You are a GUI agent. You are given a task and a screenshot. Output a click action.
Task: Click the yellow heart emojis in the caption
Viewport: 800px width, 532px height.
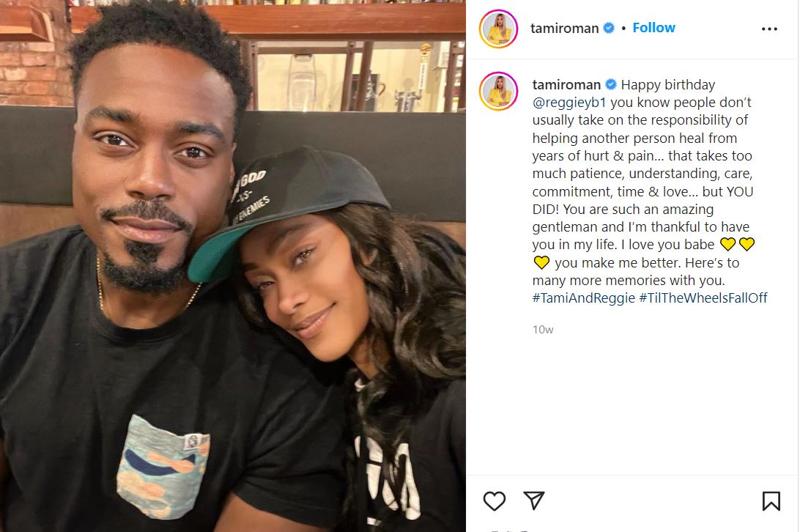click(737, 245)
